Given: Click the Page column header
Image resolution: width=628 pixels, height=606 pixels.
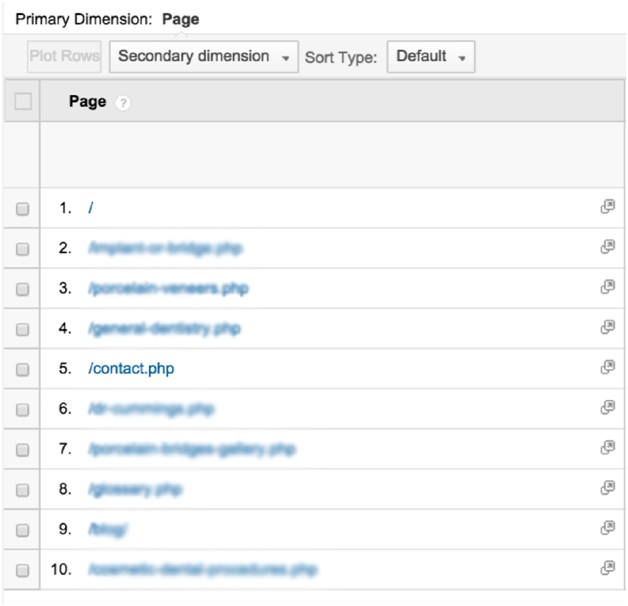Looking at the screenshot, I should 88,102.
